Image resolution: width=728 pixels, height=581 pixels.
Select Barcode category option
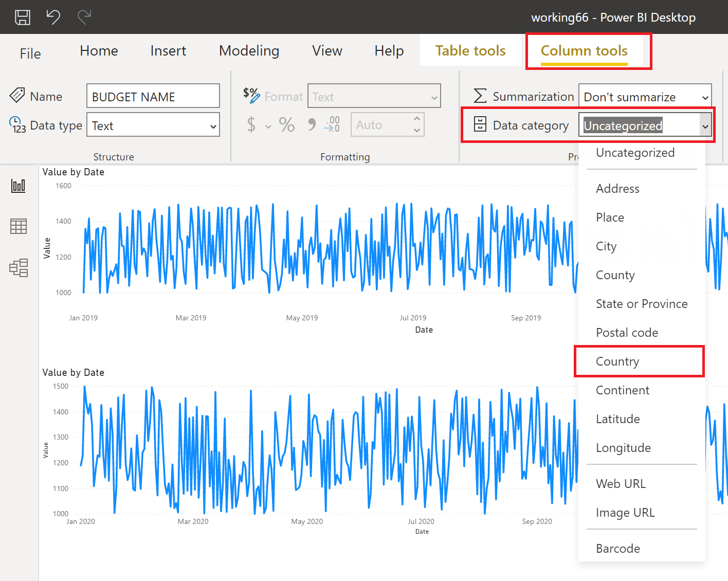pos(642,549)
